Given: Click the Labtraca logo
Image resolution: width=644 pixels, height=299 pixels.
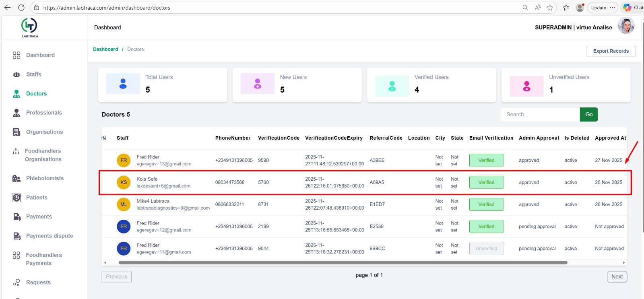Looking at the screenshot, I should click(x=29, y=27).
